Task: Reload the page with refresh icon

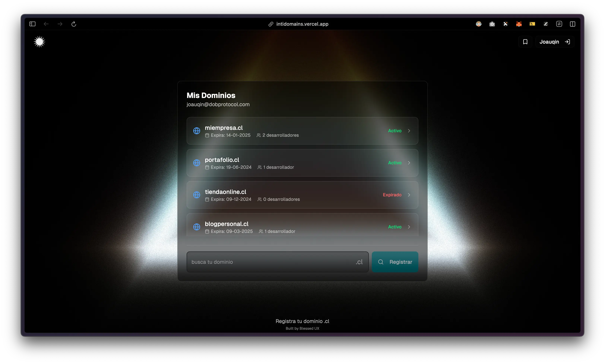Action: point(74,24)
